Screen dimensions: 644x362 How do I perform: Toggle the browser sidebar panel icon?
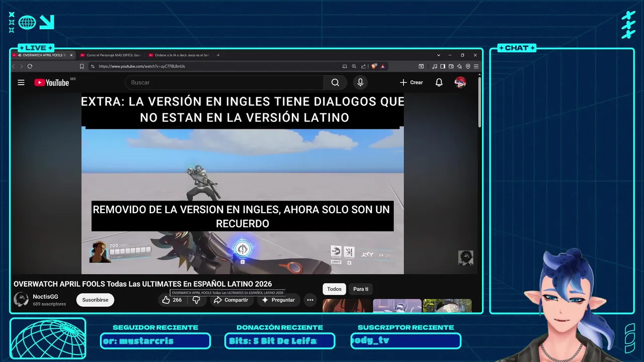pyautogui.click(x=443, y=66)
